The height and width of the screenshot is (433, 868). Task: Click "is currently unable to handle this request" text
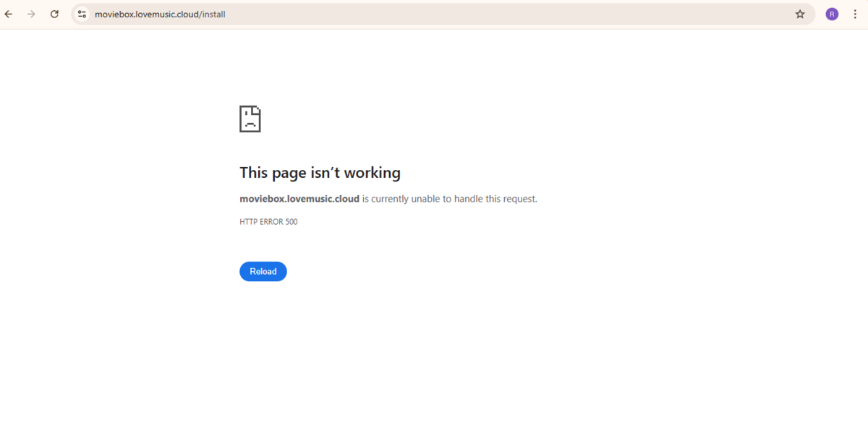click(449, 199)
